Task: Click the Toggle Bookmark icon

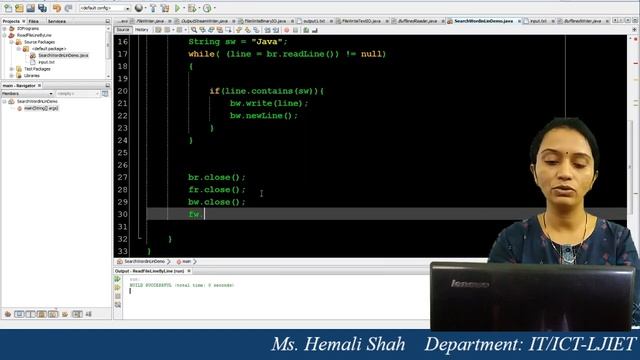Action: click(x=256, y=30)
